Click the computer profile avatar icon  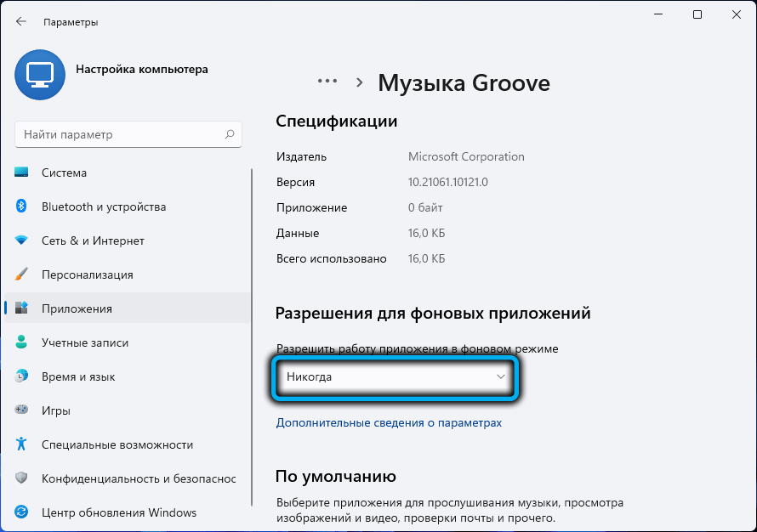(40, 75)
